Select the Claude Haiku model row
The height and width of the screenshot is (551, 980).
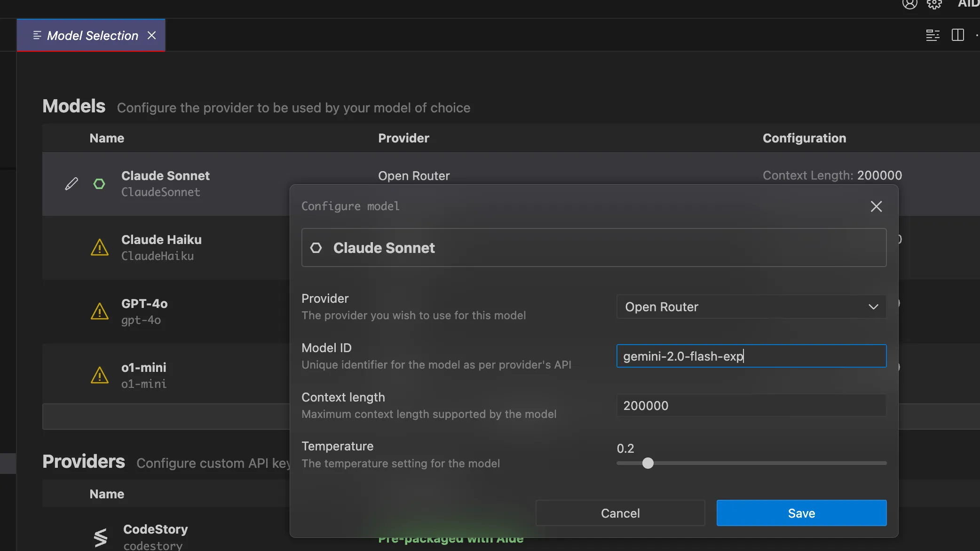[x=166, y=248]
